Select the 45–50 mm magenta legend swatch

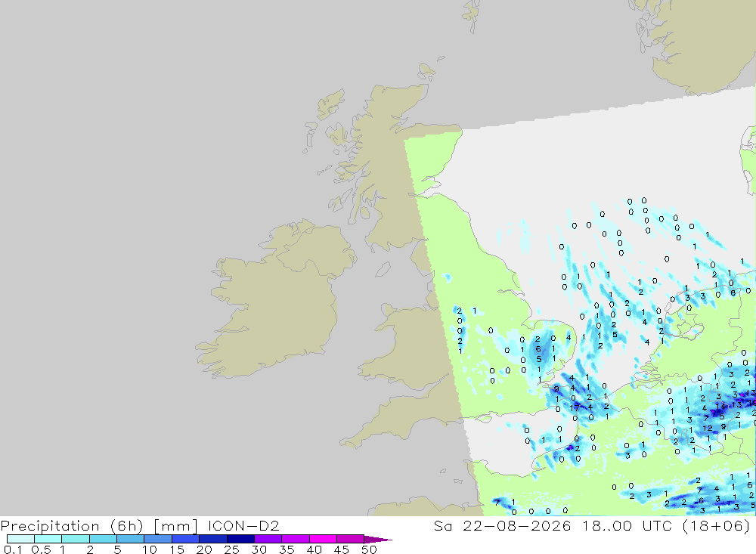(350, 539)
